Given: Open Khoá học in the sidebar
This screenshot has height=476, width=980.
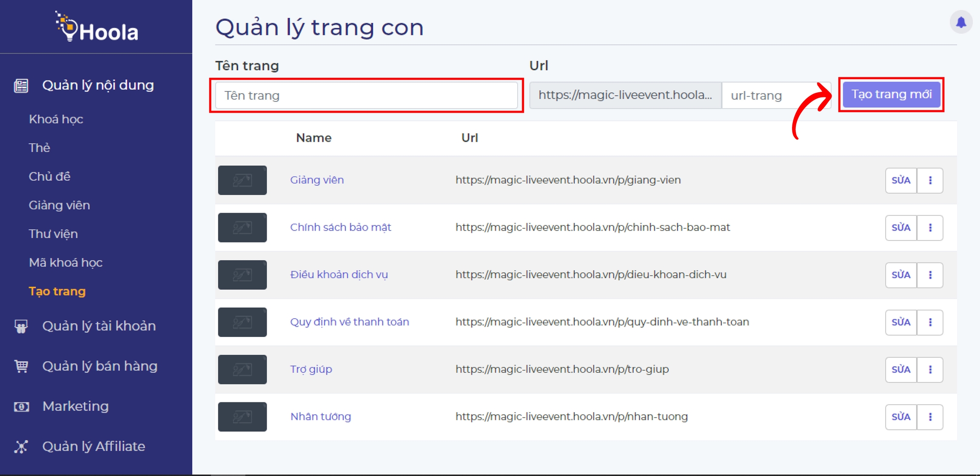Looking at the screenshot, I should [x=56, y=119].
